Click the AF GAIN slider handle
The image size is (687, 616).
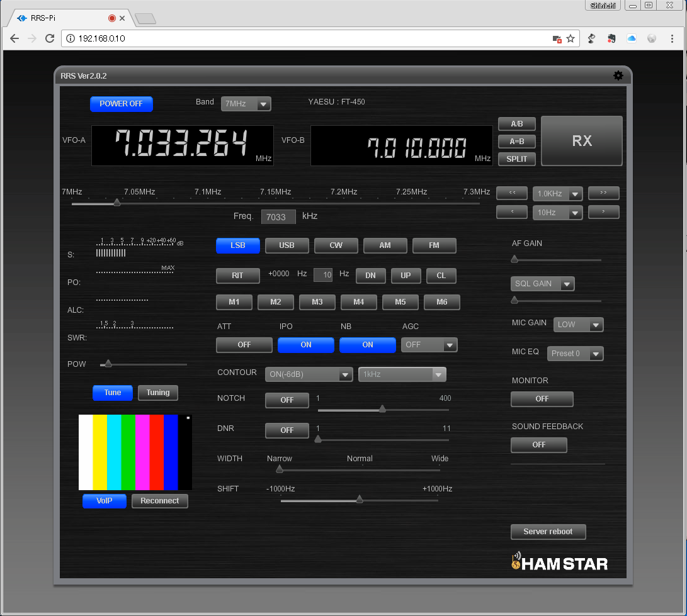pos(514,259)
